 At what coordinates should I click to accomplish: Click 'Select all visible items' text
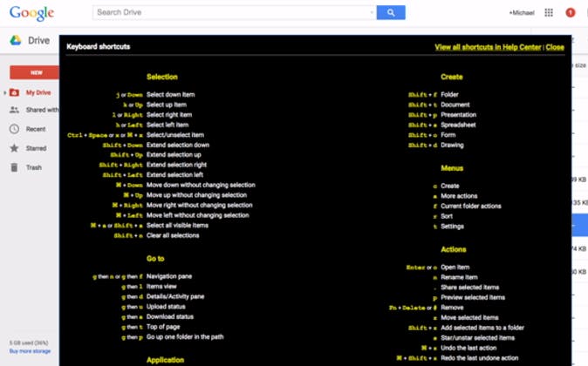coord(177,226)
